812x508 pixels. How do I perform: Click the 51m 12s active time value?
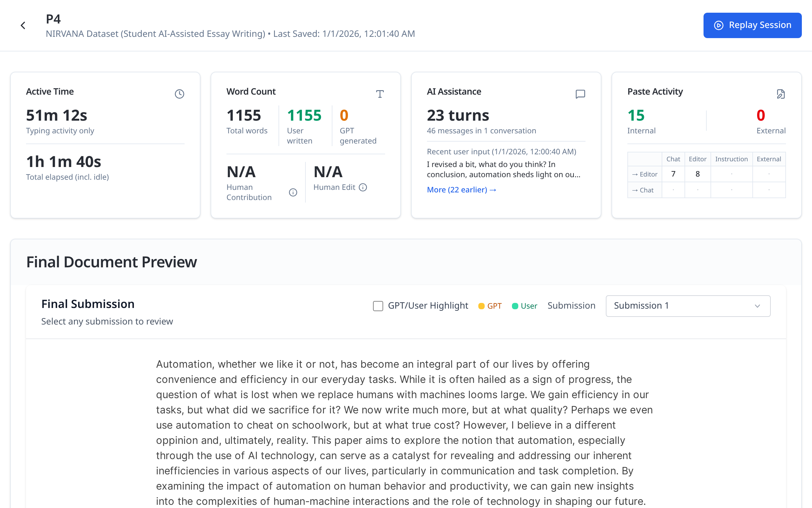[57, 115]
